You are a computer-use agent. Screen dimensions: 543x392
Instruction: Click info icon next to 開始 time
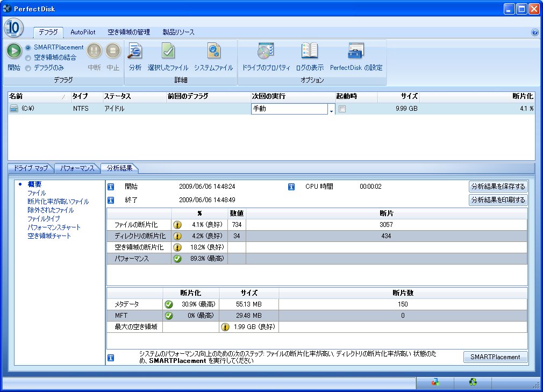pos(111,187)
